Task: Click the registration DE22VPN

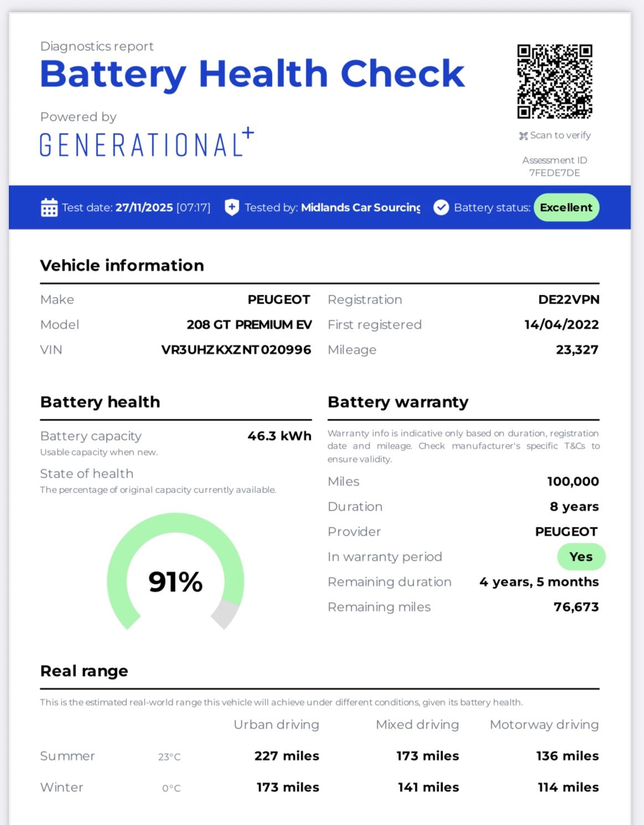Action: [x=568, y=300]
